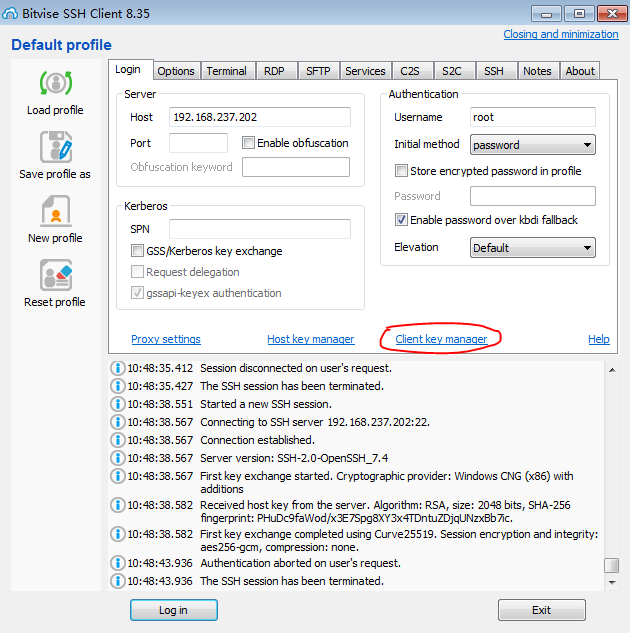
Task: Click the Exit button
Action: (542, 610)
